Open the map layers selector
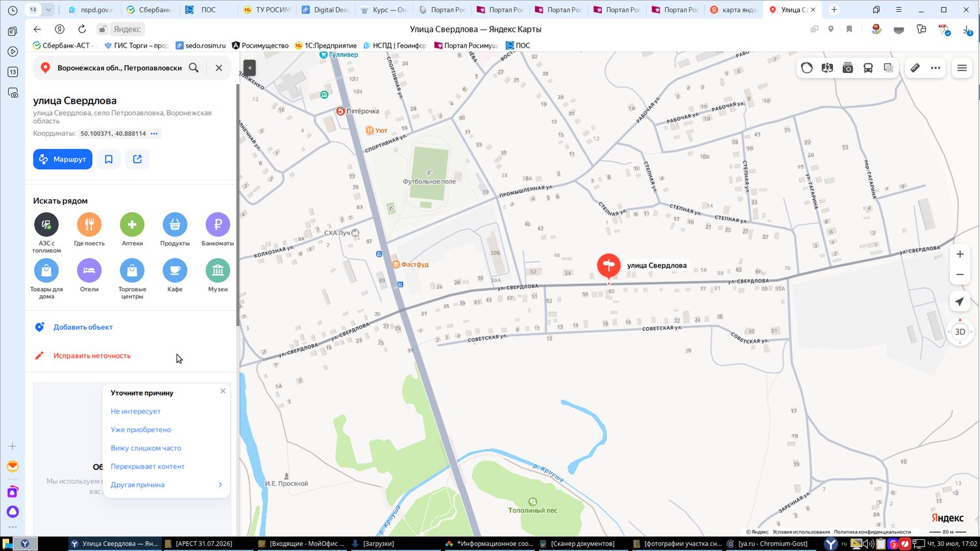Image resolution: width=980 pixels, height=551 pixels. (889, 68)
